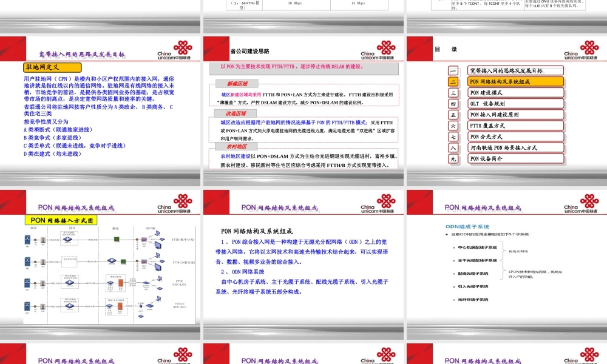Click the 农村地区 section label
This screenshot has width=607, height=364.
pos(236,146)
